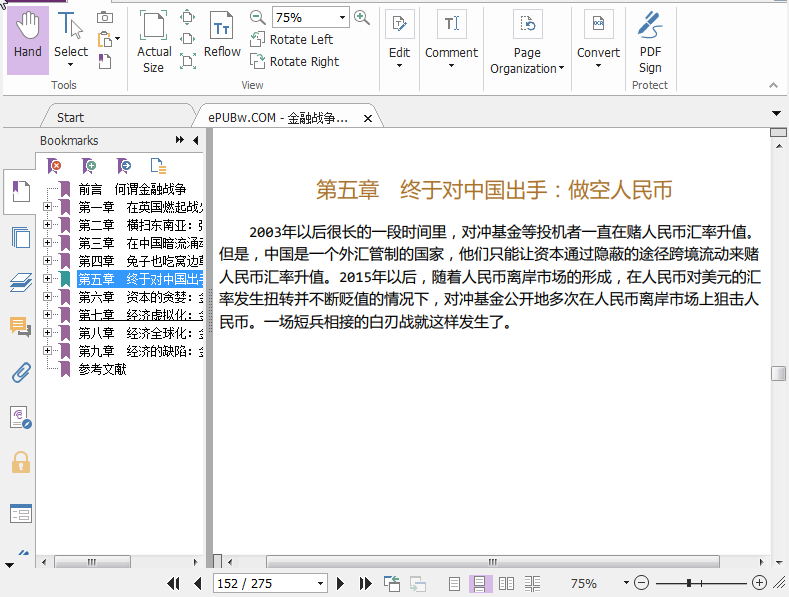Select Continuous Facing view mode

point(532,583)
